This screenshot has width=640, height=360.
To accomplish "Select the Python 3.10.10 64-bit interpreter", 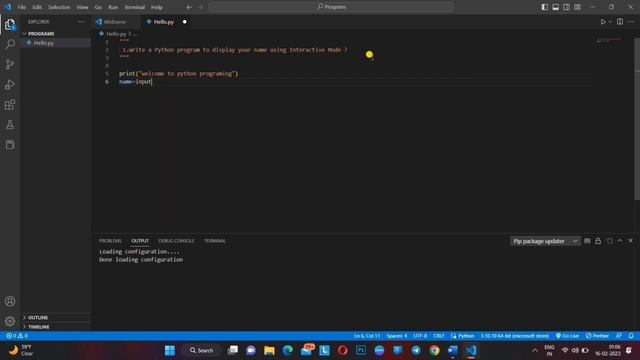I will coord(515,336).
